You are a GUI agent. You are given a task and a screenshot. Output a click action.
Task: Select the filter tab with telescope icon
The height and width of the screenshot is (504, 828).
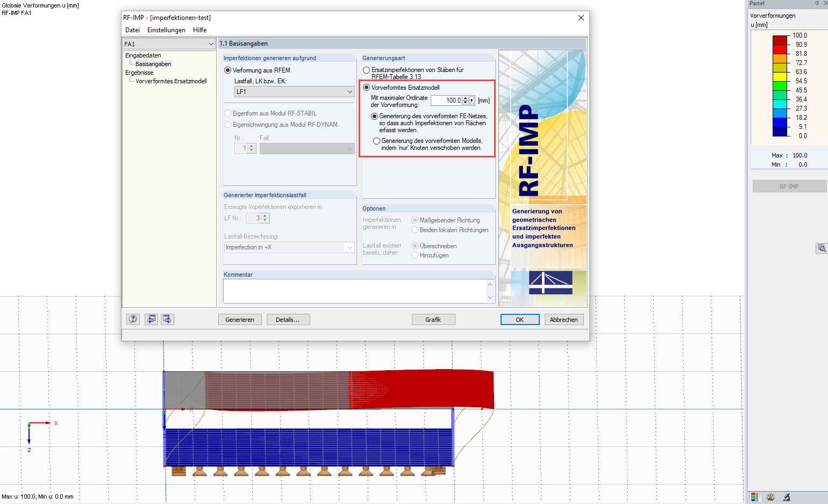[x=787, y=497]
